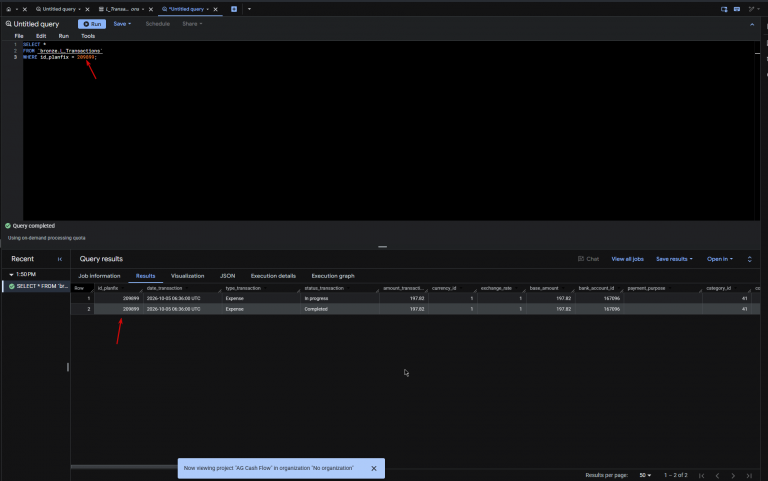Click the Completed status cell

(339, 309)
